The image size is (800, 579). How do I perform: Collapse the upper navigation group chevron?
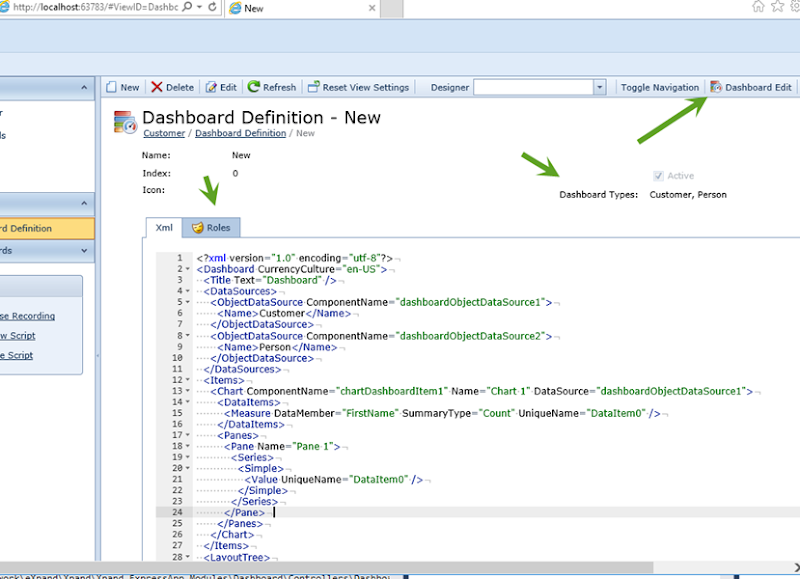point(85,88)
